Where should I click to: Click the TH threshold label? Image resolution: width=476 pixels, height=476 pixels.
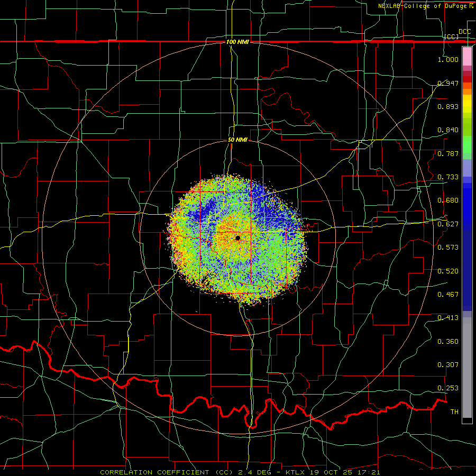coord(454,412)
